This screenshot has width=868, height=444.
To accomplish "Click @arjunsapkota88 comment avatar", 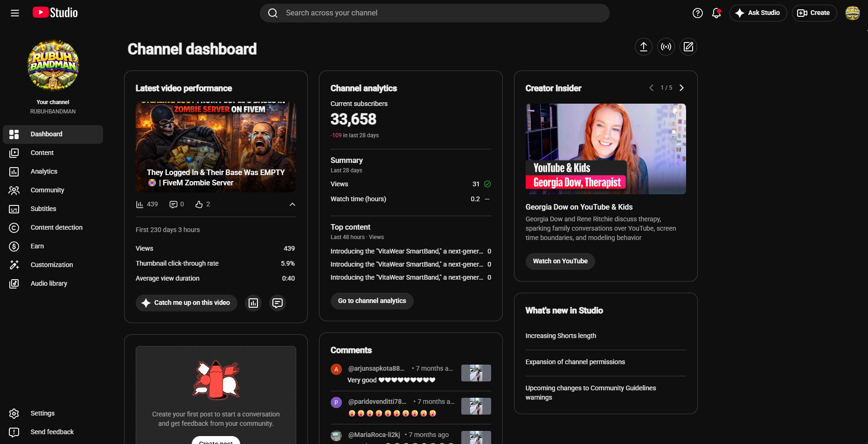I will coord(336,369).
